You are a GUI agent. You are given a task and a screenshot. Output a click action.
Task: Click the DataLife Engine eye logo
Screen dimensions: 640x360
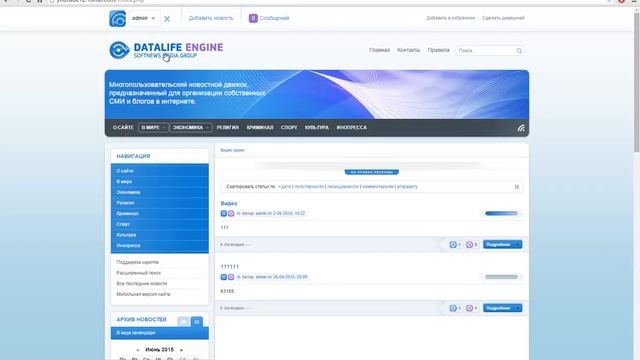[x=119, y=50]
